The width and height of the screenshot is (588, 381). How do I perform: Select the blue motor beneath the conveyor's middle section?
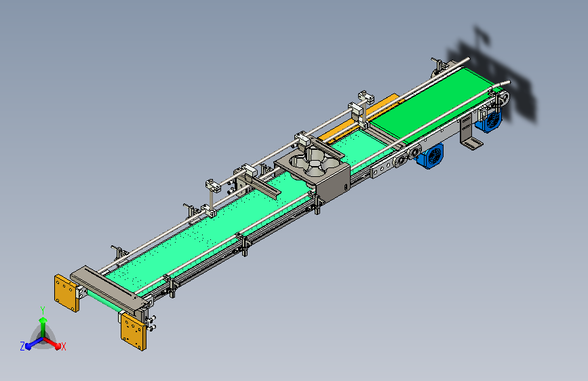point(431,155)
